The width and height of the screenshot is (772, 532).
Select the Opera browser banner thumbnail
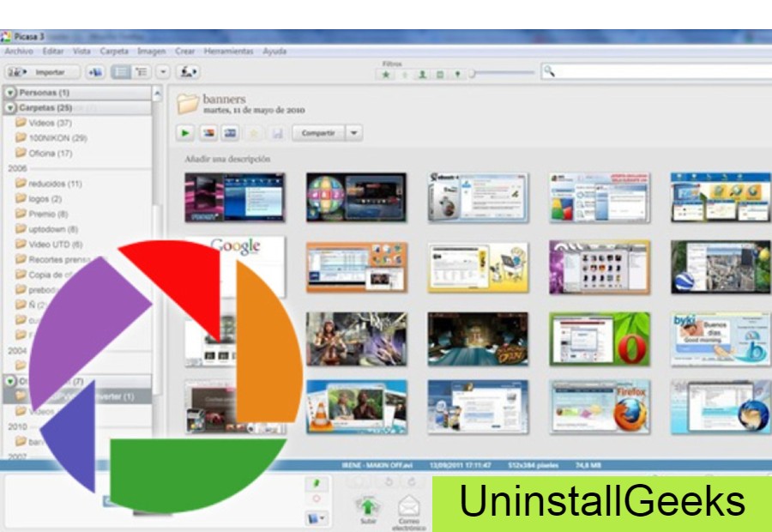pyautogui.click(x=600, y=340)
